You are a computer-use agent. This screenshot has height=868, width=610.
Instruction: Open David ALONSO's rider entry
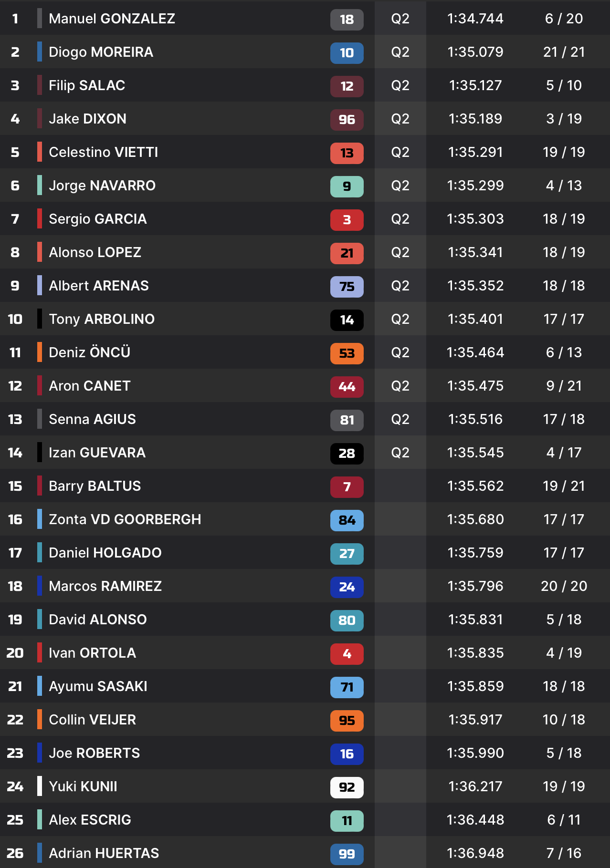(x=97, y=620)
